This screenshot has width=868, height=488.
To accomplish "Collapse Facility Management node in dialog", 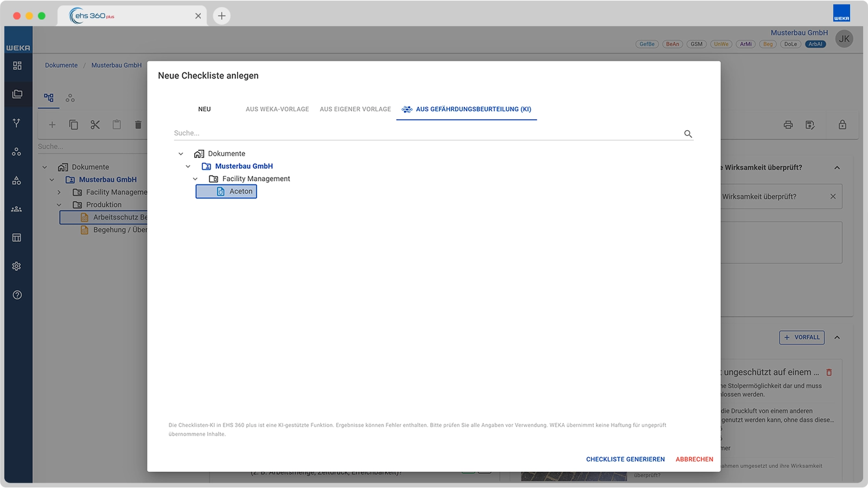I will (x=195, y=179).
